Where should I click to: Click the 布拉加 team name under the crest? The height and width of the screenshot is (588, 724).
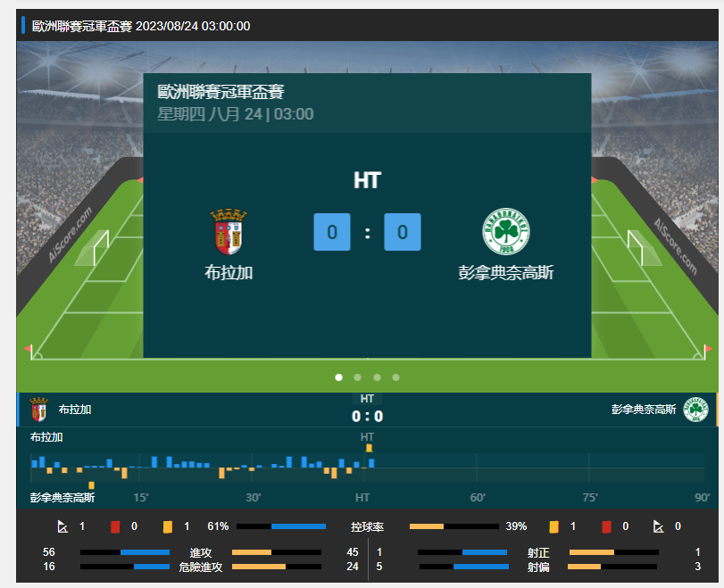tap(229, 273)
